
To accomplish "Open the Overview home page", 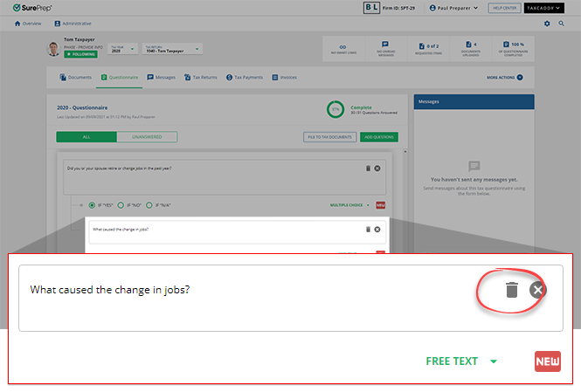I will coord(28,24).
